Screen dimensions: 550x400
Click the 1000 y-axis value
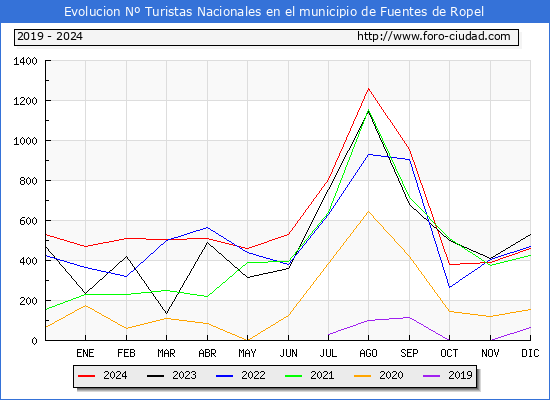click(x=25, y=141)
